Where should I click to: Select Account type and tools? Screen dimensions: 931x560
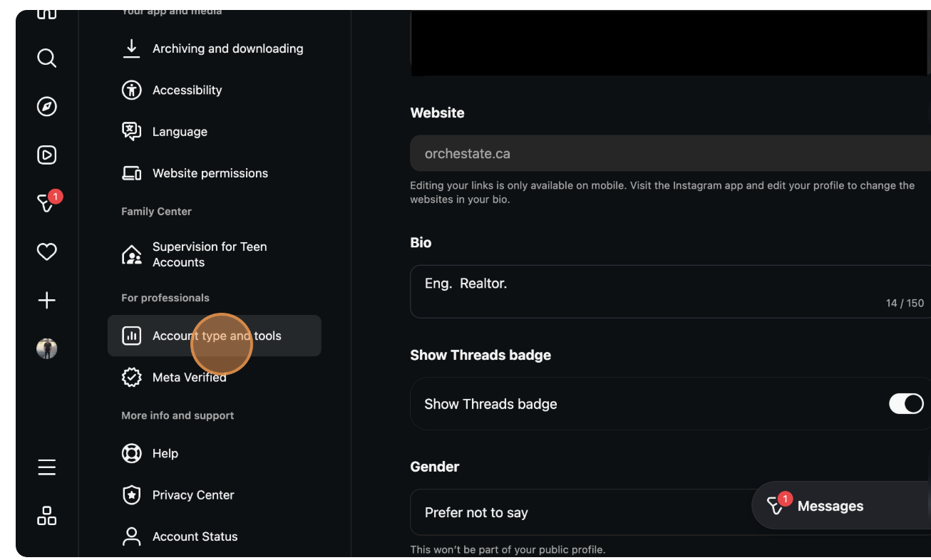pyautogui.click(x=216, y=336)
